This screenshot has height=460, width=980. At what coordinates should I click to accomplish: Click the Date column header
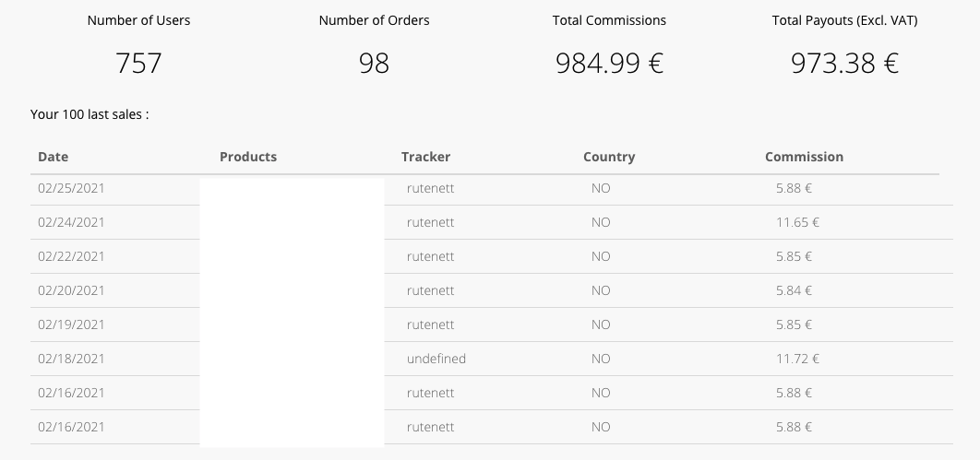54,157
